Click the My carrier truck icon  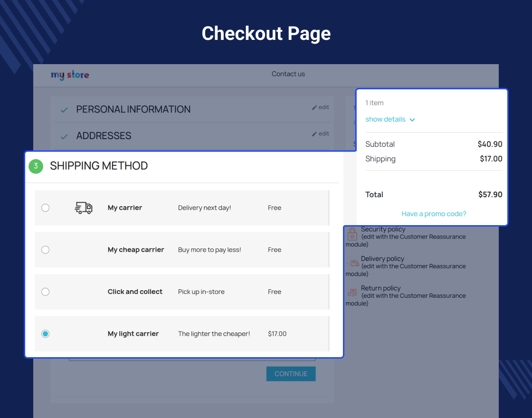pos(84,208)
